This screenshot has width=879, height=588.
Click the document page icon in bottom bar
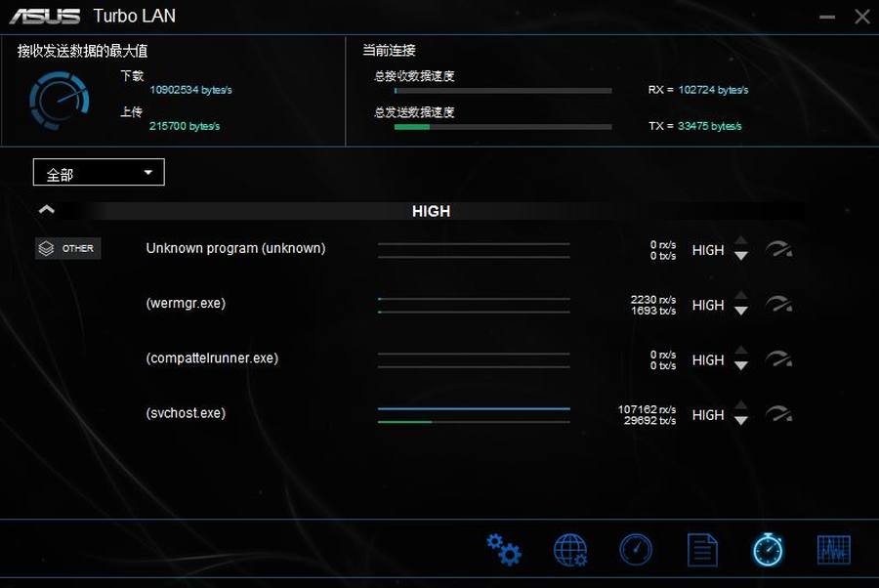point(702,550)
